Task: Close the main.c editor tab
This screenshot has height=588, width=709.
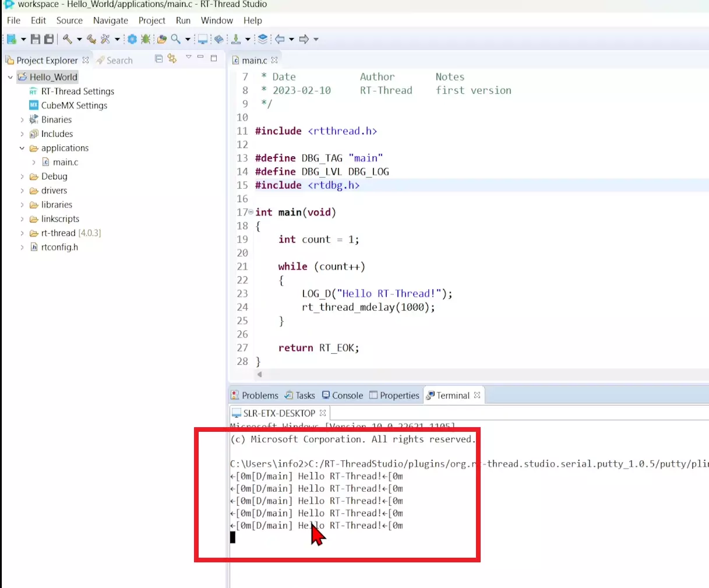Action: [x=274, y=60]
